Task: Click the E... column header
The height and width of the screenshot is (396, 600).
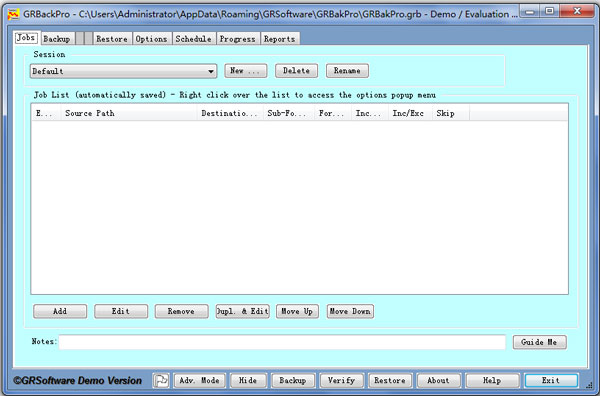Action: coord(46,113)
